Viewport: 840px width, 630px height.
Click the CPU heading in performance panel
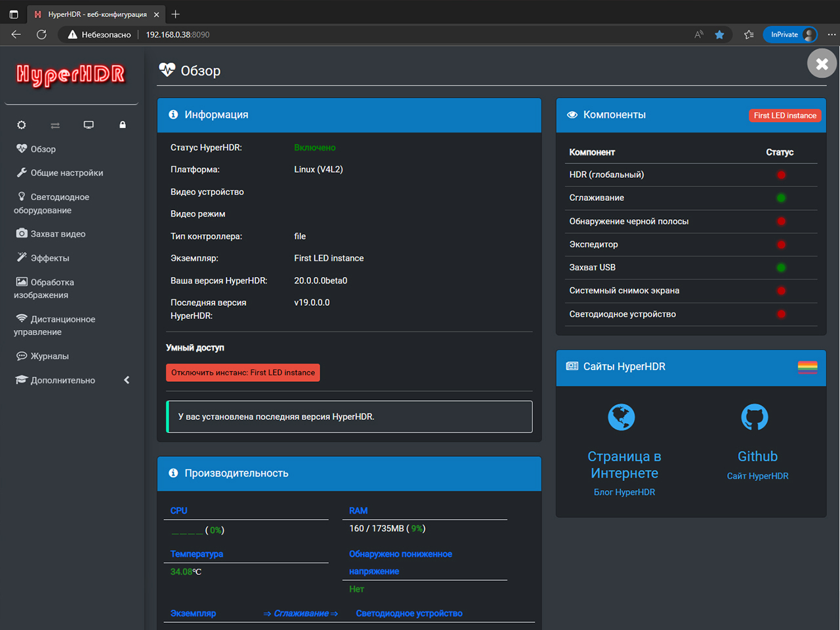[178, 511]
